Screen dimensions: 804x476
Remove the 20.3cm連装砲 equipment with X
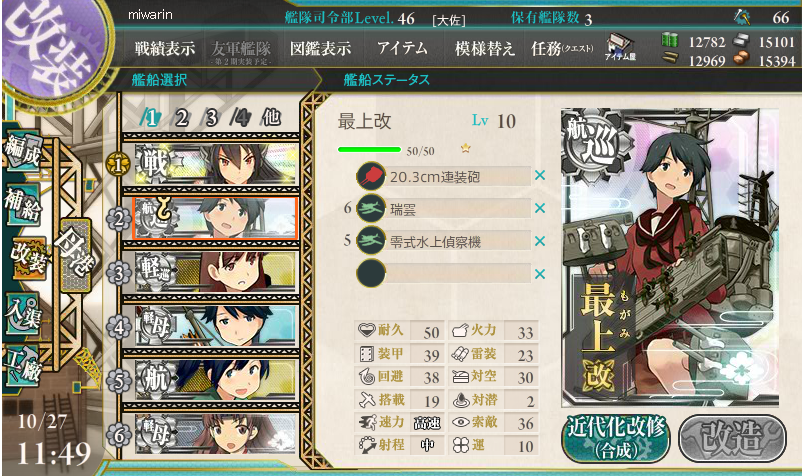tap(539, 175)
